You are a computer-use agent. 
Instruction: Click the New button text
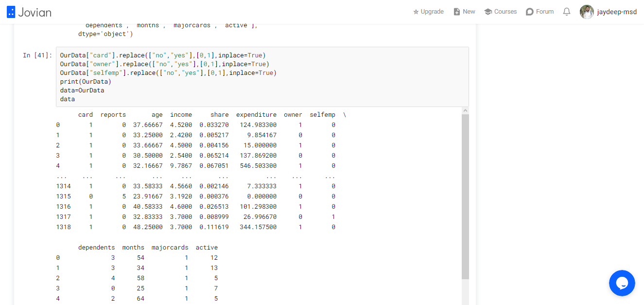point(469,12)
